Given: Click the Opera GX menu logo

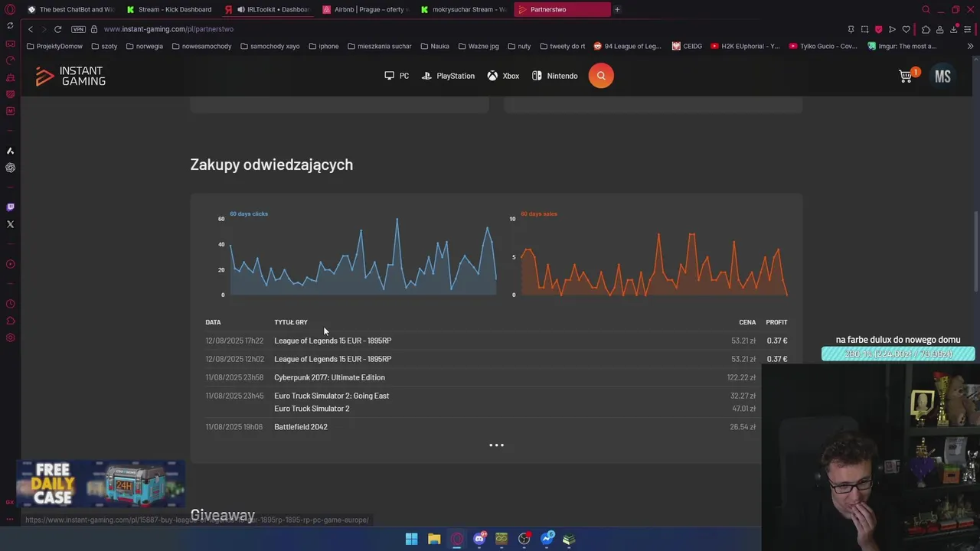Looking at the screenshot, I should pyautogui.click(x=10, y=9).
